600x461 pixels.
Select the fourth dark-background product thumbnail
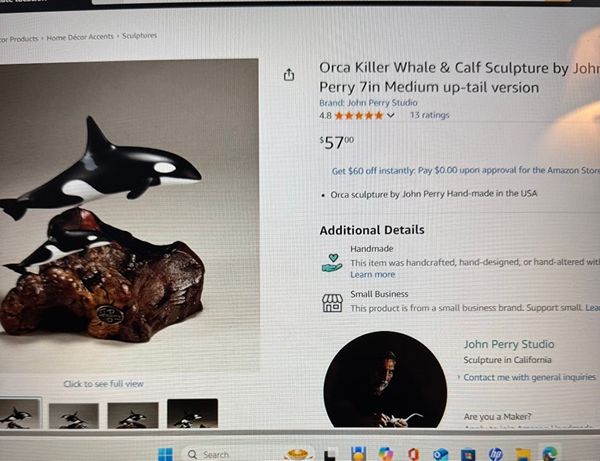point(192,413)
